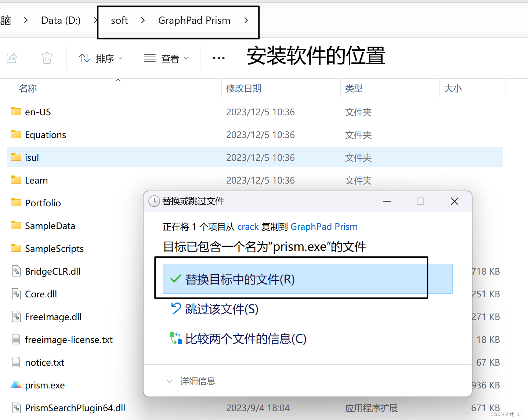The width and height of the screenshot is (528, 420).
Task: Click the BridgeCLR.dll file name
Action: [53, 271]
